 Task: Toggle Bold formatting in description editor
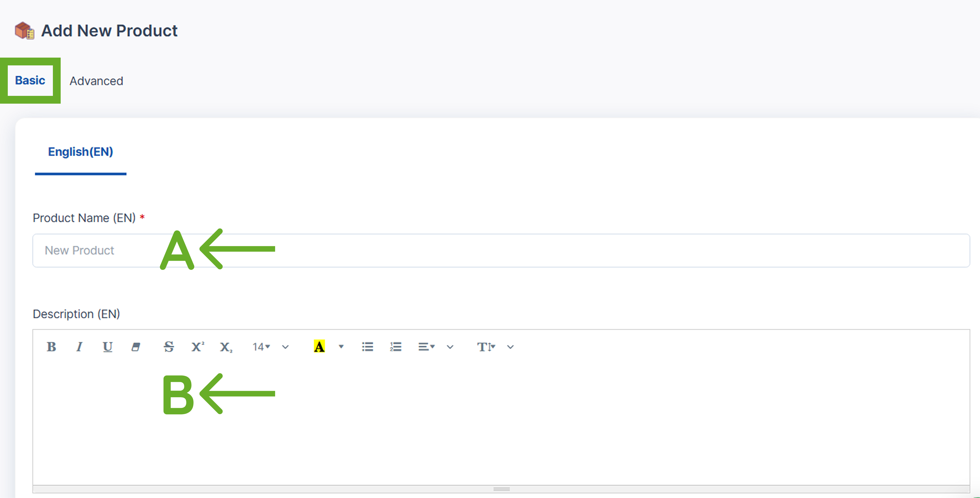(x=51, y=347)
